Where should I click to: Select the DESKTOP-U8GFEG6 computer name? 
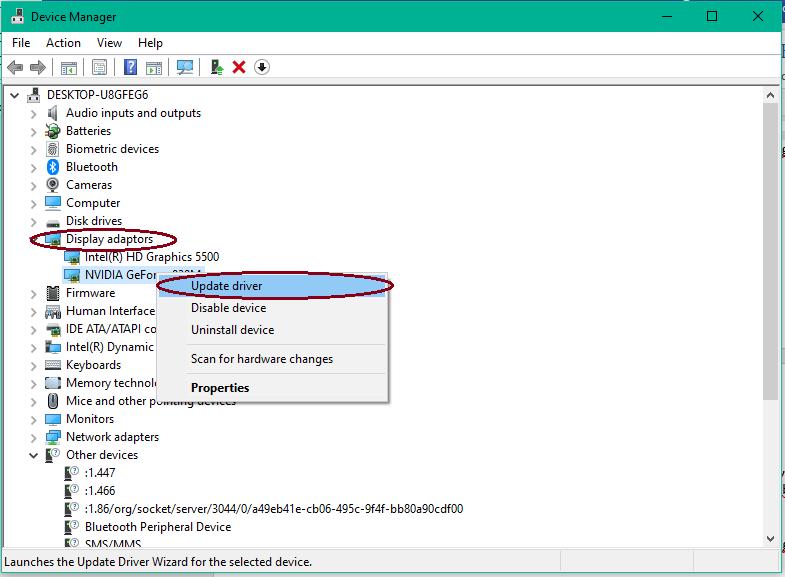pyautogui.click(x=97, y=95)
